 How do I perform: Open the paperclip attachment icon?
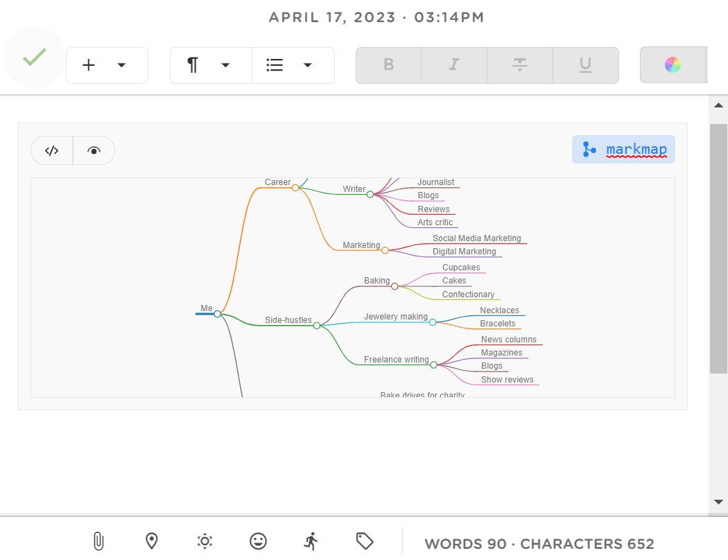point(98,541)
